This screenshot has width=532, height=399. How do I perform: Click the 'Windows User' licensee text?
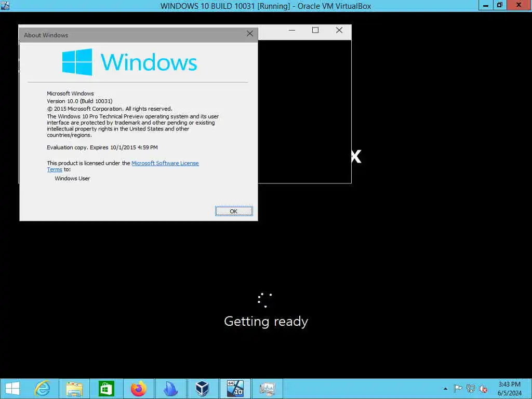[72, 179]
